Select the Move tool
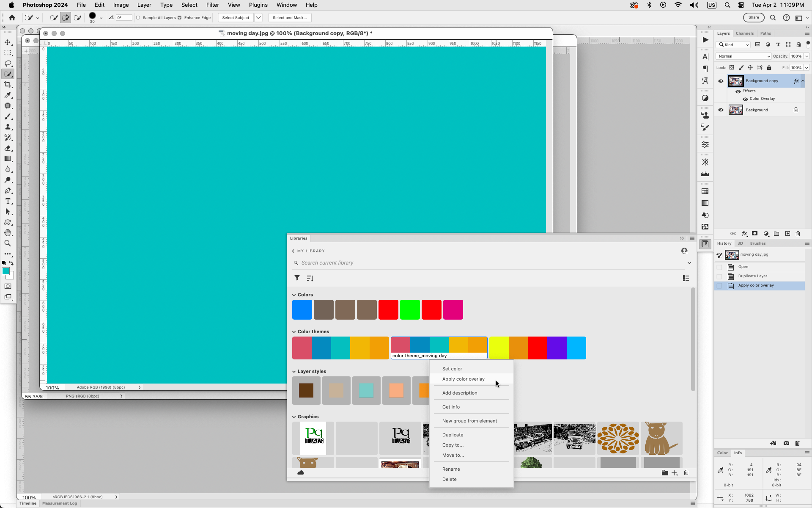This screenshot has width=812, height=508. pos(8,42)
